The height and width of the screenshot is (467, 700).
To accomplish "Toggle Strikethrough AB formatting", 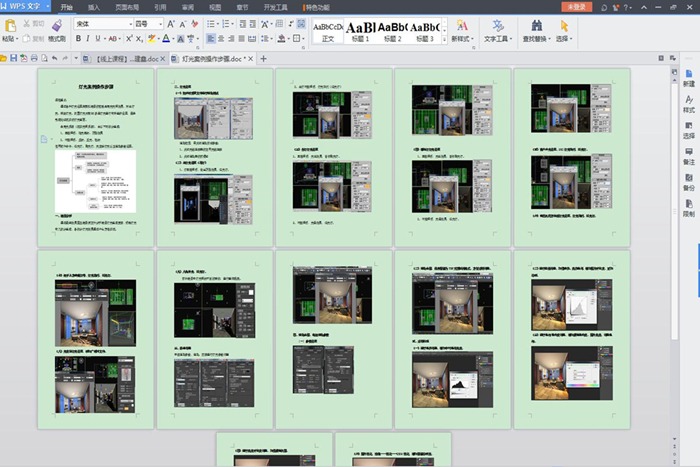I will click(x=112, y=39).
